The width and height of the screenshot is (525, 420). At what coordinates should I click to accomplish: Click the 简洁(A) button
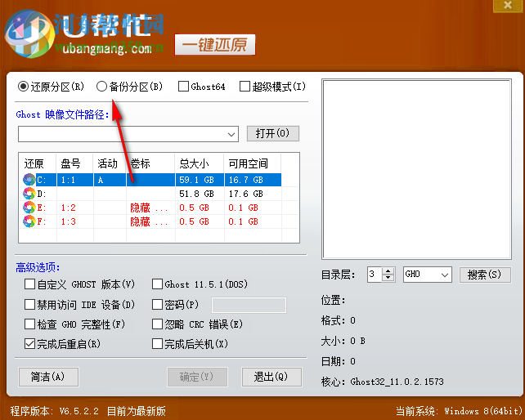(48, 377)
